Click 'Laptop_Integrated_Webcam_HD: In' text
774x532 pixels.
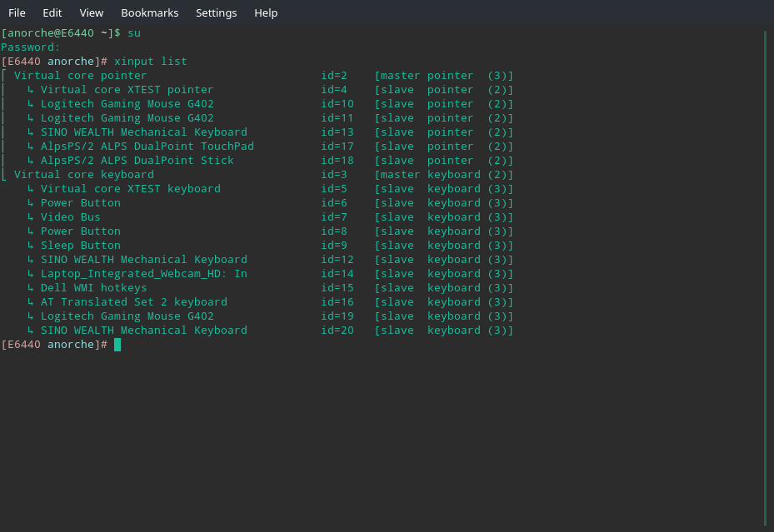click(x=143, y=274)
